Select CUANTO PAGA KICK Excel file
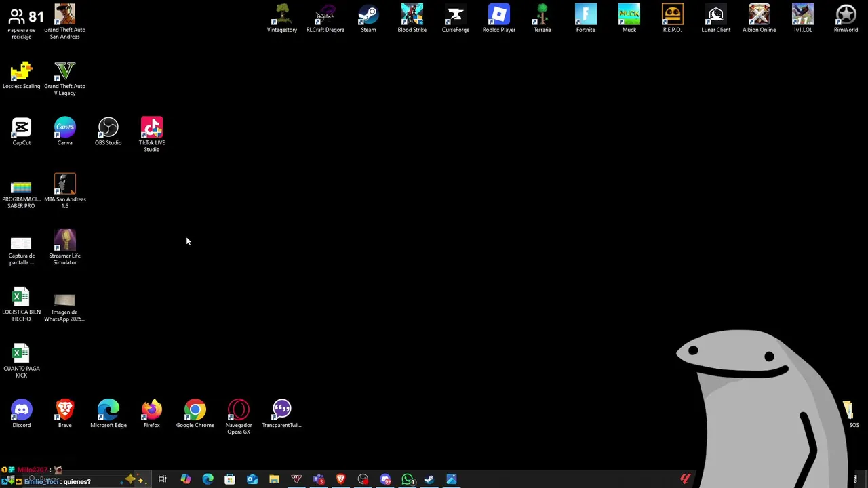 pyautogui.click(x=21, y=361)
